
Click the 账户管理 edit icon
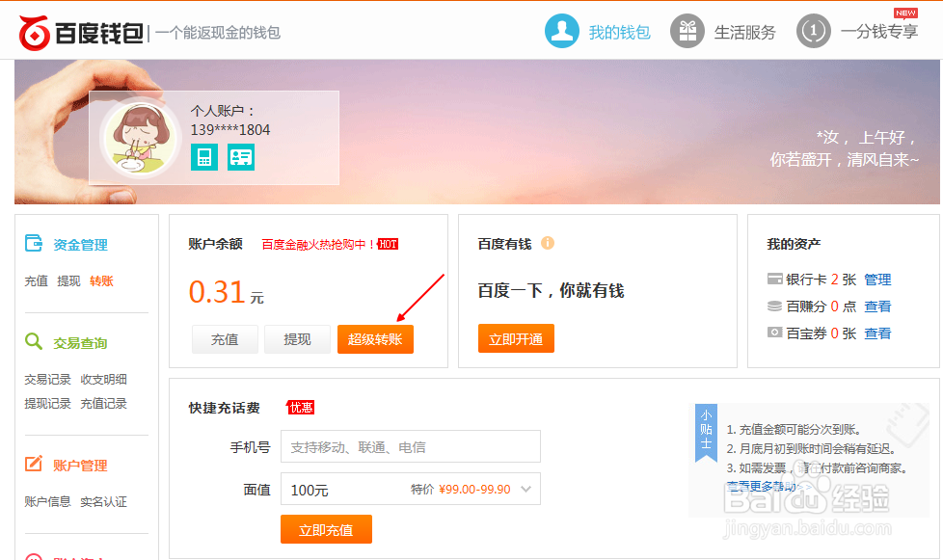click(34, 464)
